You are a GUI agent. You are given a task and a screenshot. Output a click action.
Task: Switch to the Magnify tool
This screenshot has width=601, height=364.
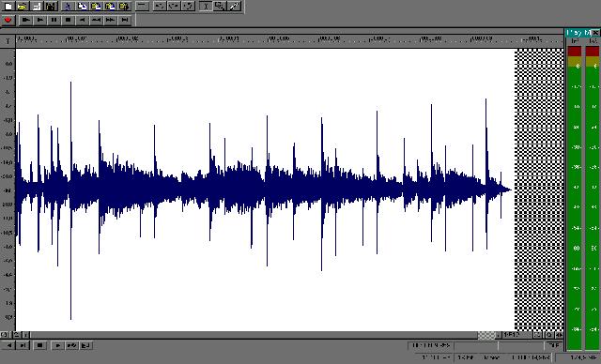pos(220,7)
